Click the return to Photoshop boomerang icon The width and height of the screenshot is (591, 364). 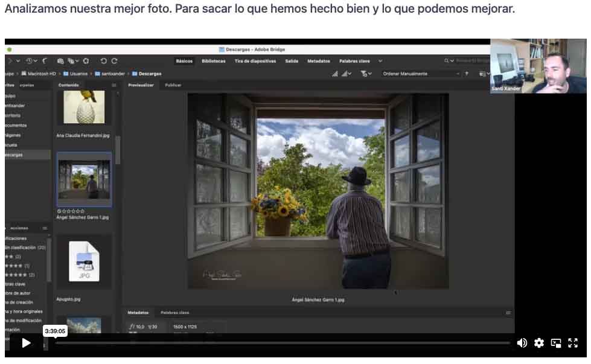coord(45,60)
